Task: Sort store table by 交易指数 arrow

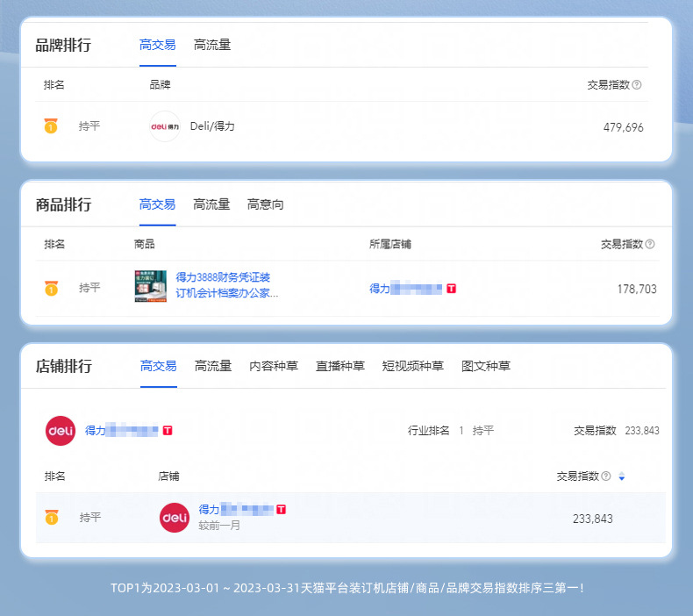Action: coord(622,476)
